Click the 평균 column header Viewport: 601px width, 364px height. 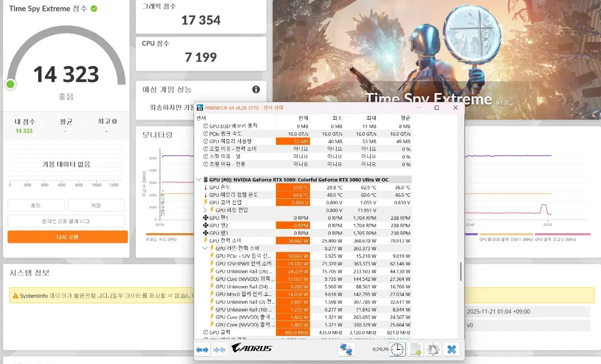pos(404,118)
